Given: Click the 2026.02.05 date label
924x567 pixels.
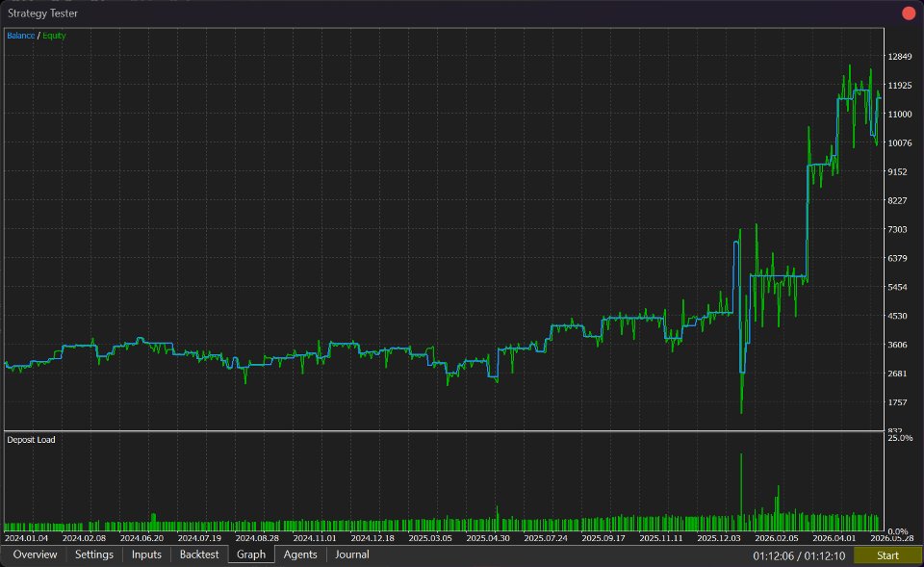Looking at the screenshot, I should pyautogui.click(x=777, y=538).
